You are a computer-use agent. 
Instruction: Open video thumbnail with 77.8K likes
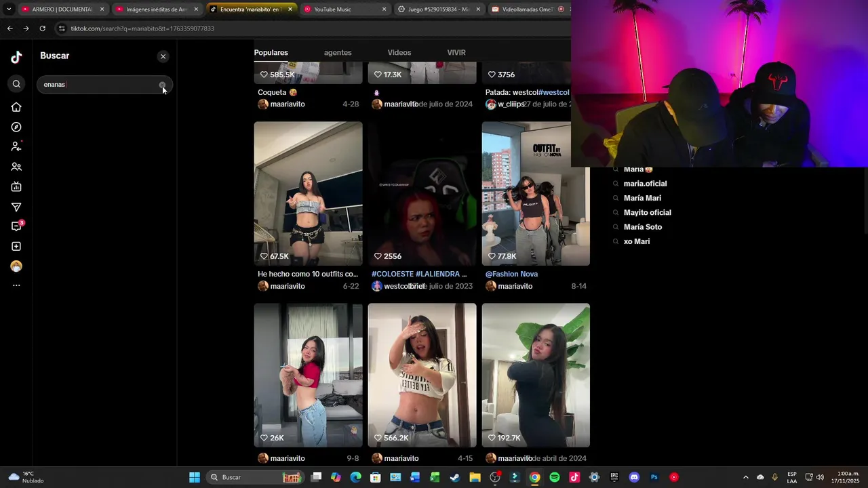pyautogui.click(x=536, y=194)
